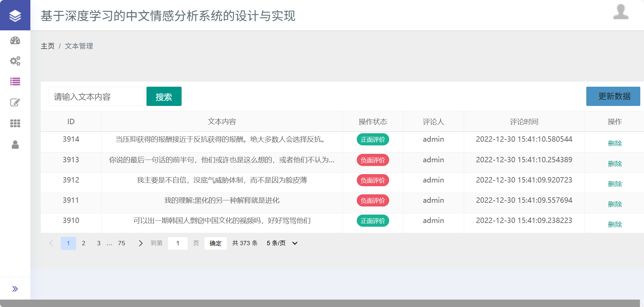The width and height of the screenshot is (644, 307).
Task: Click the stacked layers logo icon
Action: pos(15,16)
